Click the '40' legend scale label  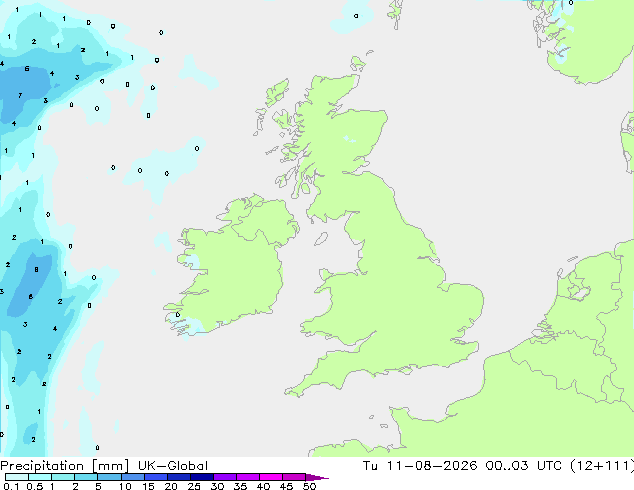[x=264, y=486]
